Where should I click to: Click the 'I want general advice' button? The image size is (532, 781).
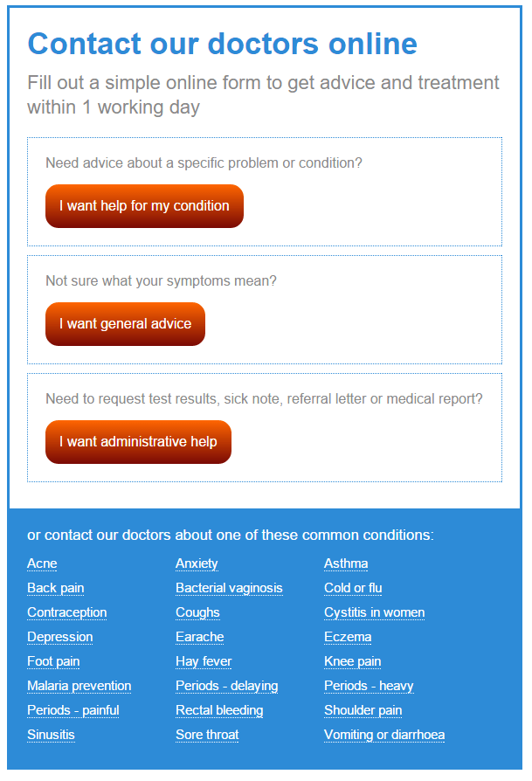[x=125, y=324]
